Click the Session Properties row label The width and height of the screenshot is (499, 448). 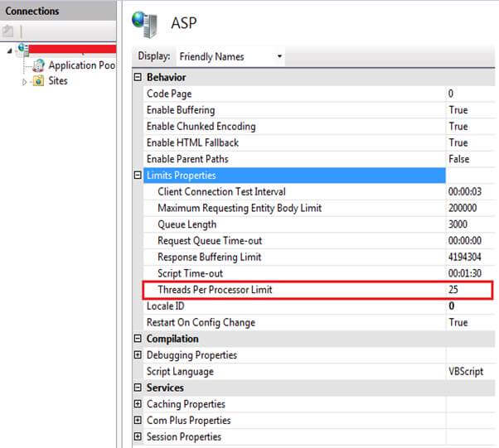[184, 437]
